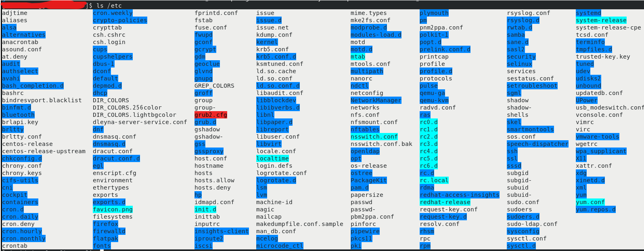The image size is (644, 251).
Task: Click system-release-cpe file name
Action: point(608,27)
